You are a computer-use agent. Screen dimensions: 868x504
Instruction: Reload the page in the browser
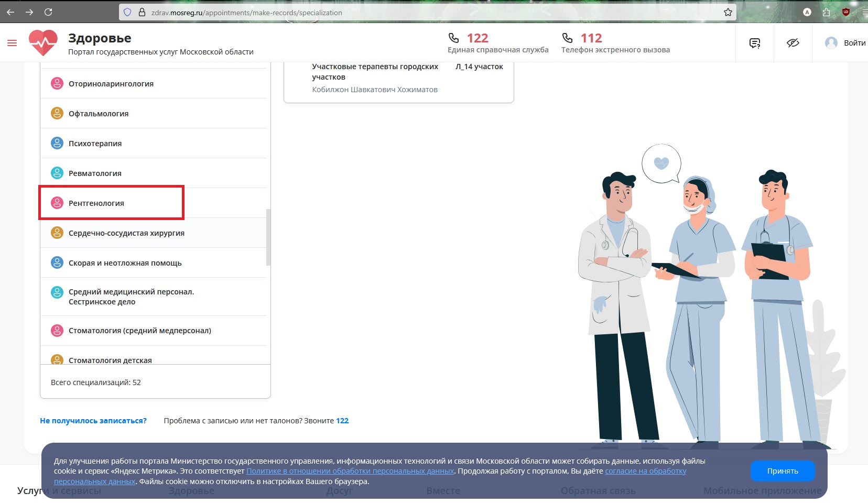point(48,12)
